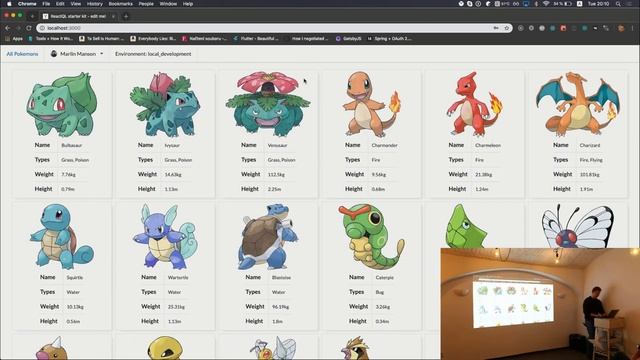Open the Chrome profile avatar
The height and width of the screenshot is (360, 640).
(621, 28)
